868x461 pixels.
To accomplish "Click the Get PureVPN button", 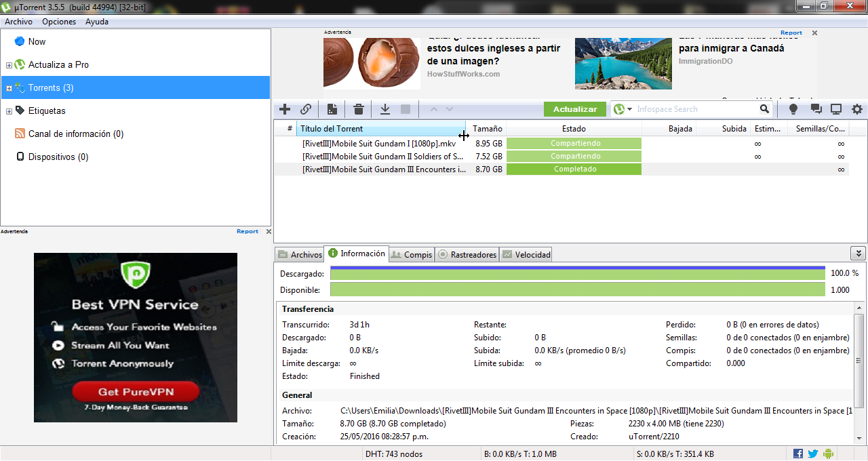I will click(x=136, y=392).
